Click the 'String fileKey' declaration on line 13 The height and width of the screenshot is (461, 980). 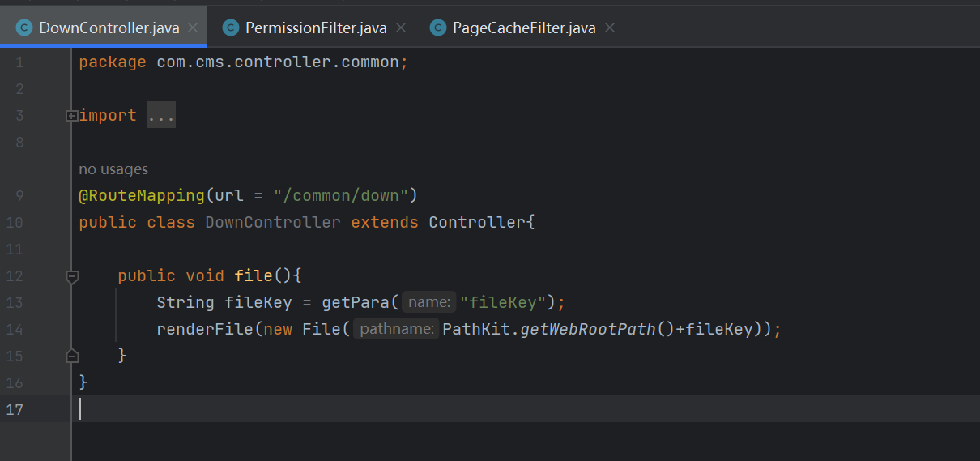[224, 302]
